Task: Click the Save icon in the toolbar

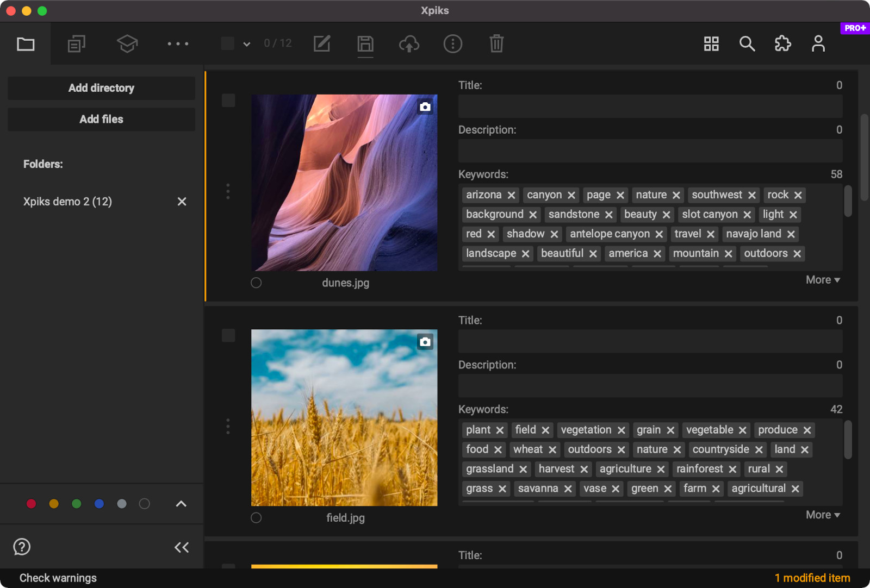Action: (x=365, y=43)
